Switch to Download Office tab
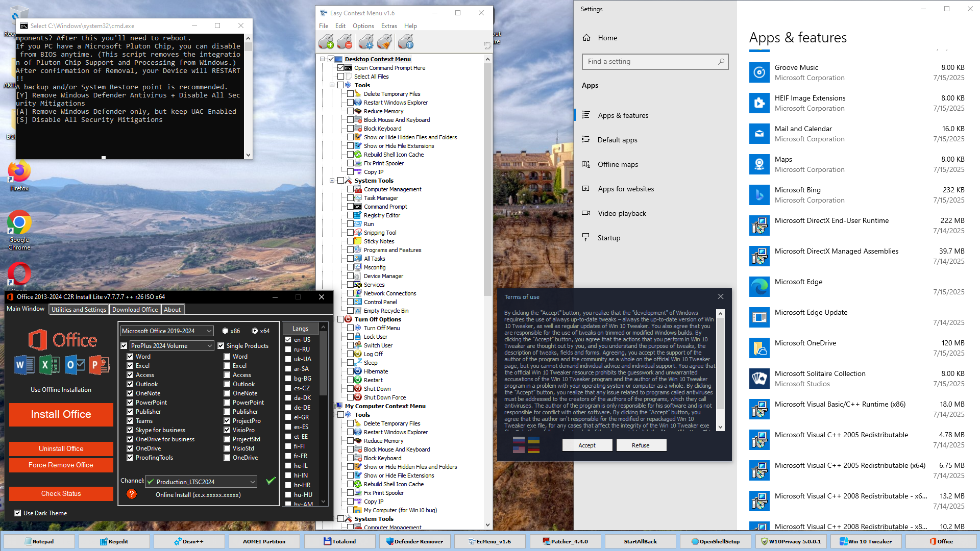 point(135,310)
